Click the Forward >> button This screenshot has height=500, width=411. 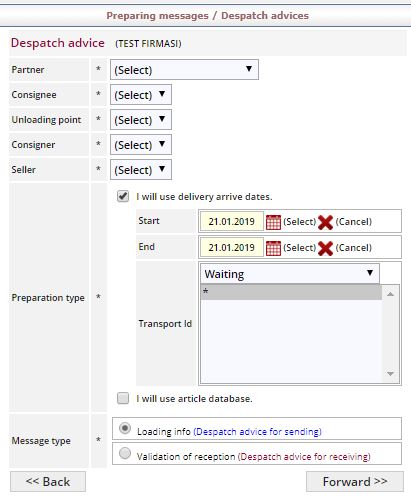355,481
